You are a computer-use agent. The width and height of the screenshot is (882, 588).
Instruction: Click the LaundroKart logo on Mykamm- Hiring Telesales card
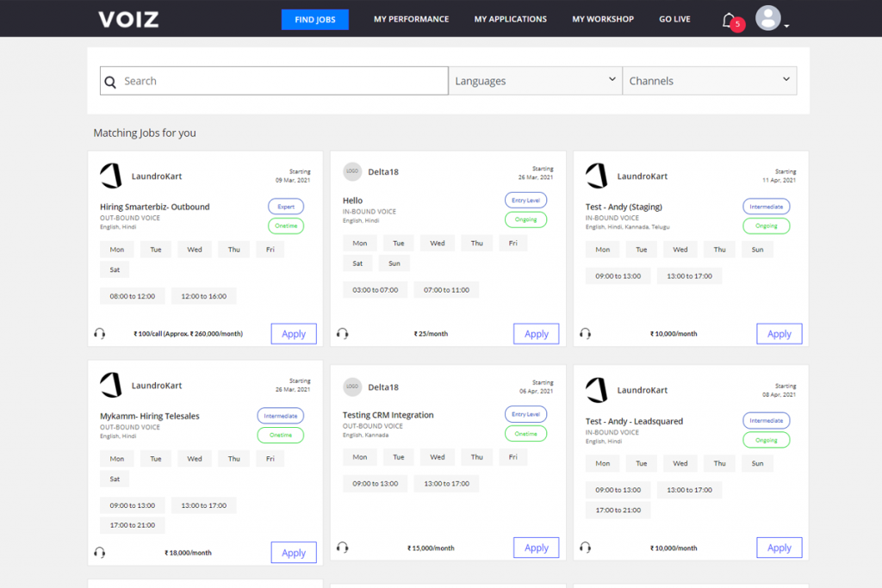(111, 385)
